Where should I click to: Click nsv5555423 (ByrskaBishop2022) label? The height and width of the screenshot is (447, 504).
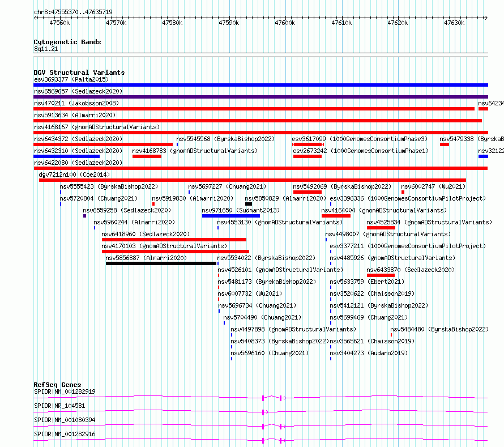(109, 186)
